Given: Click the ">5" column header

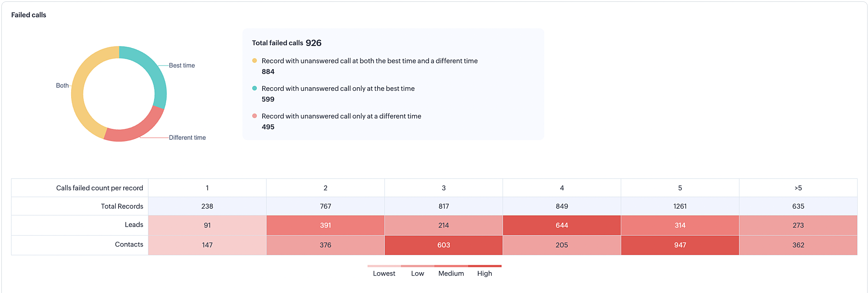Looking at the screenshot, I should click(x=798, y=188).
